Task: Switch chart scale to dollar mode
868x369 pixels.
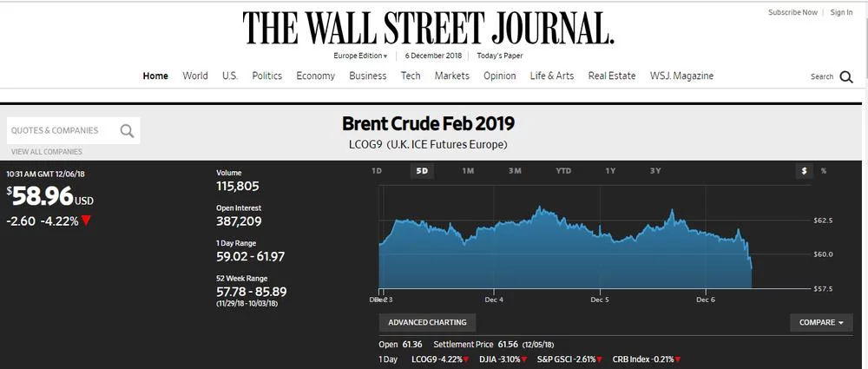Action: click(805, 171)
